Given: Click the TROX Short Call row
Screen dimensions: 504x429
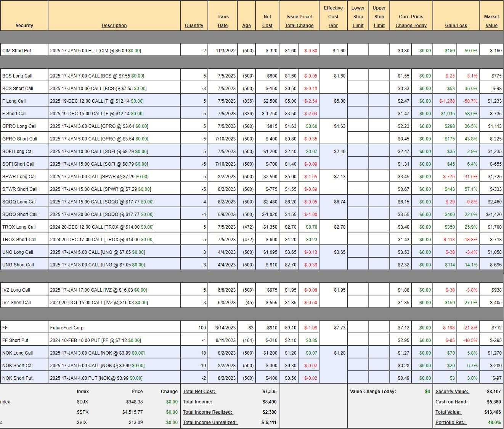Looking at the screenshot, I should click(x=19, y=240).
